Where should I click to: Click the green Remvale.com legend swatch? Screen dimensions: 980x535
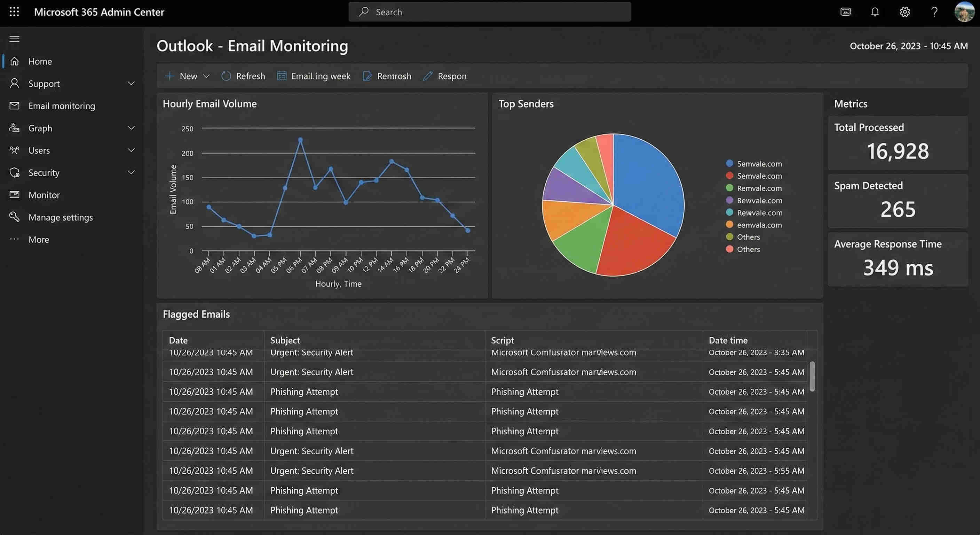(x=729, y=188)
